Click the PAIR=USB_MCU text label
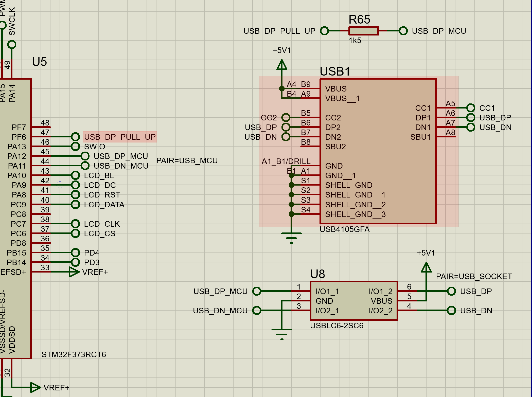 pyautogui.click(x=187, y=160)
